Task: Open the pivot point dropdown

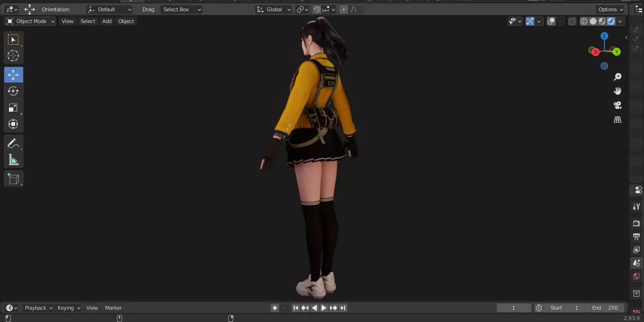Action: pos(302,9)
